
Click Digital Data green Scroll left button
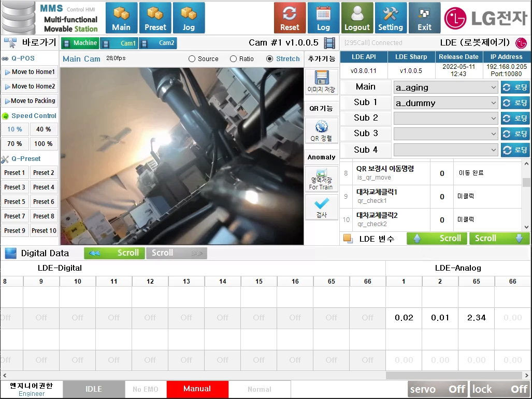[x=114, y=253]
